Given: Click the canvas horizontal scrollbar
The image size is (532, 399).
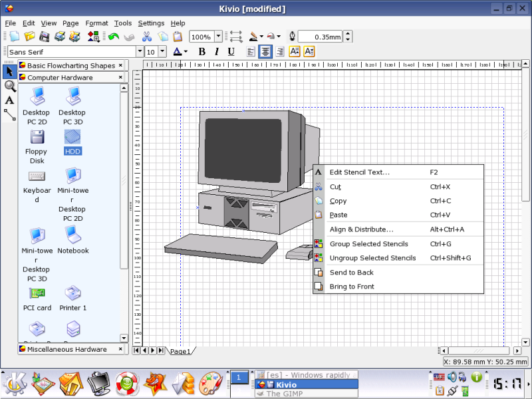Looking at the screenshot, I should click(x=480, y=350).
